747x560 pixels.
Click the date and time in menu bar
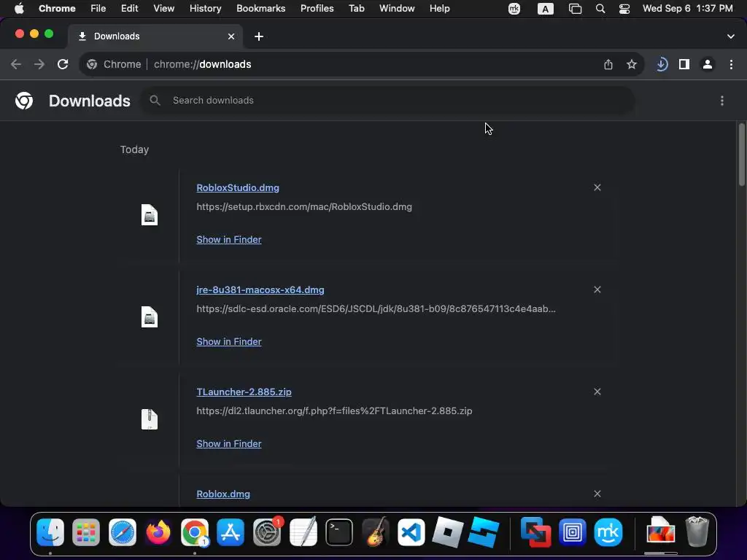(x=687, y=9)
